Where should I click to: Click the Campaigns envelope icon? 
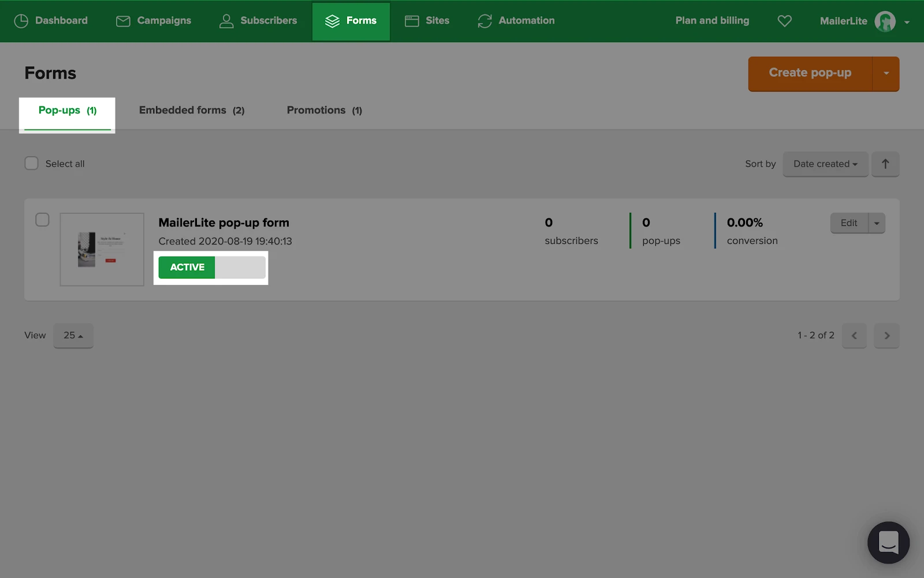[123, 21]
